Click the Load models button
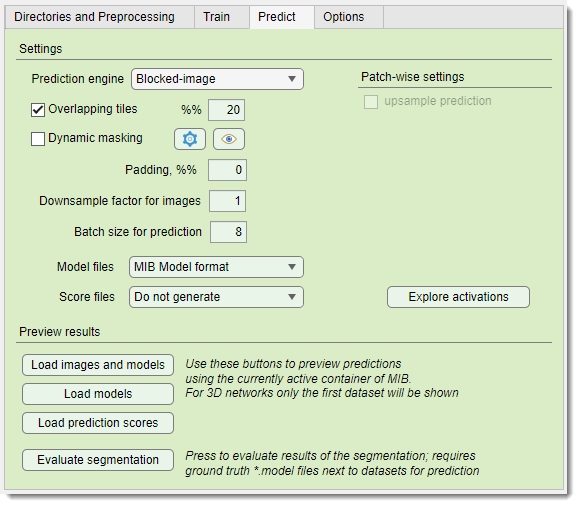This screenshot has height=506, width=579. pyautogui.click(x=98, y=394)
